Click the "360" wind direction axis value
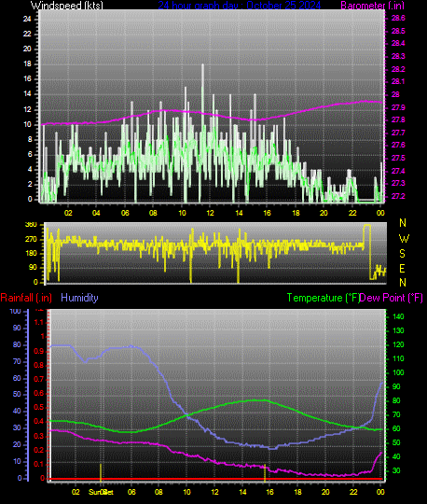 point(31,225)
